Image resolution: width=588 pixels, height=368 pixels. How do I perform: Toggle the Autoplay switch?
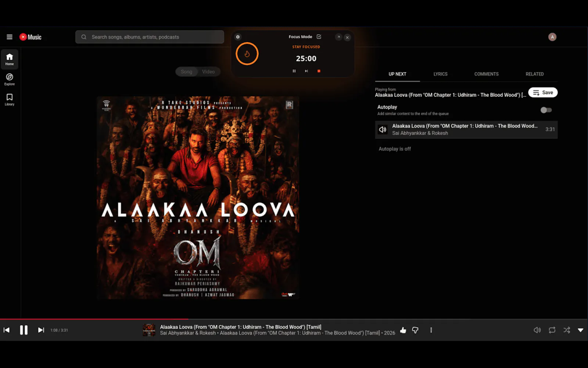546,110
